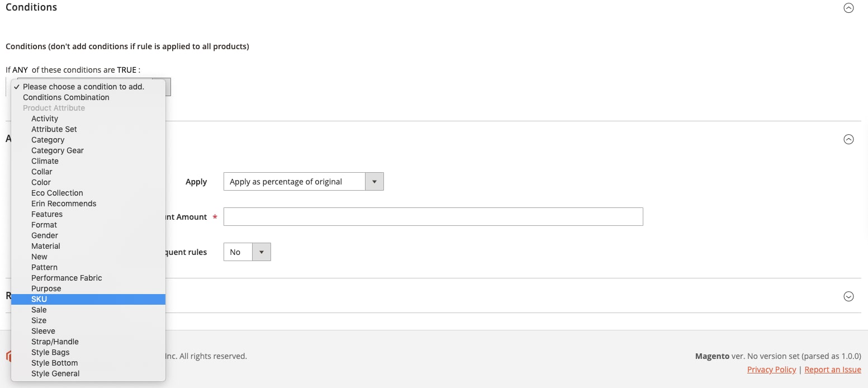
Task: Pick the Sleeve option
Action: [88, 331]
